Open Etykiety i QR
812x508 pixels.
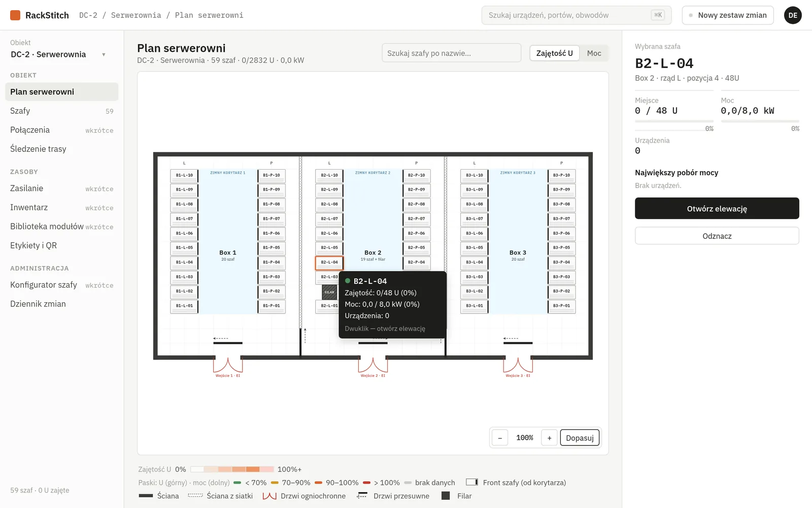61,245
